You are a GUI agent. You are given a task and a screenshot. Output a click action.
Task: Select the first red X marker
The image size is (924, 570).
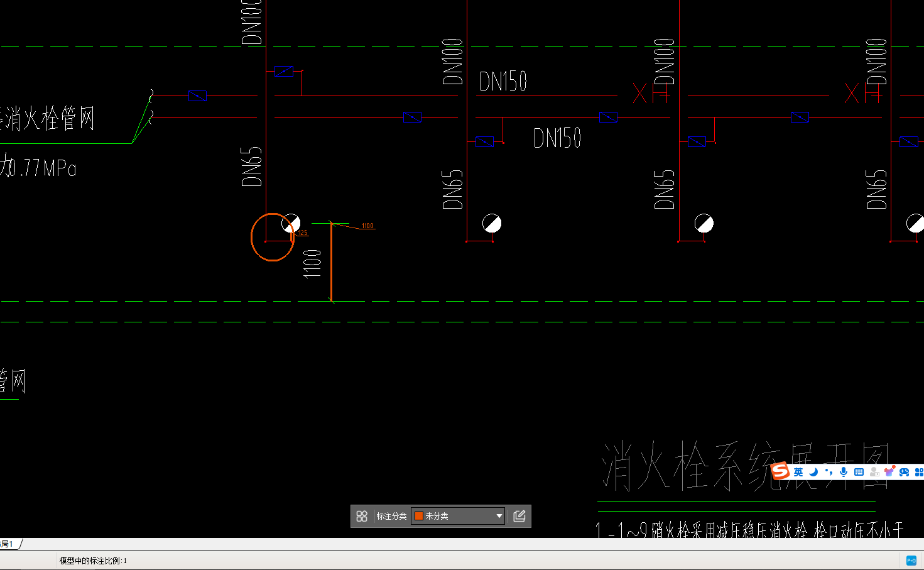click(x=639, y=94)
